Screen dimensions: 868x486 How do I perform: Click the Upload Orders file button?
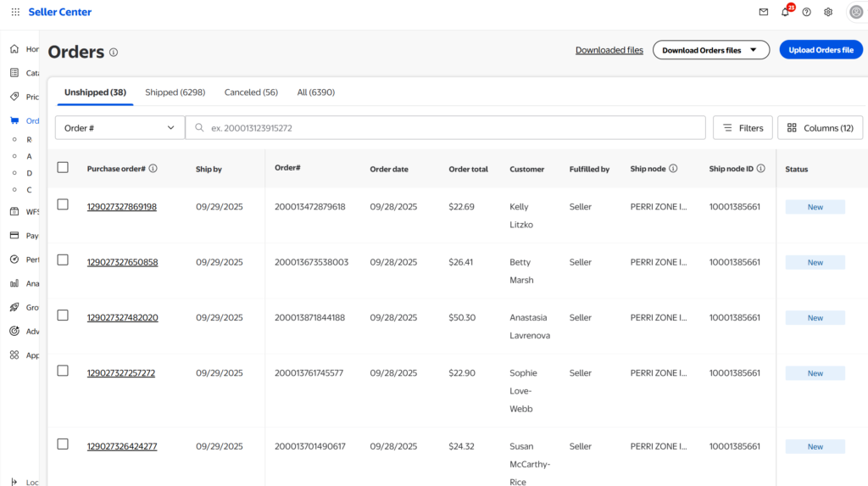(821, 50)
